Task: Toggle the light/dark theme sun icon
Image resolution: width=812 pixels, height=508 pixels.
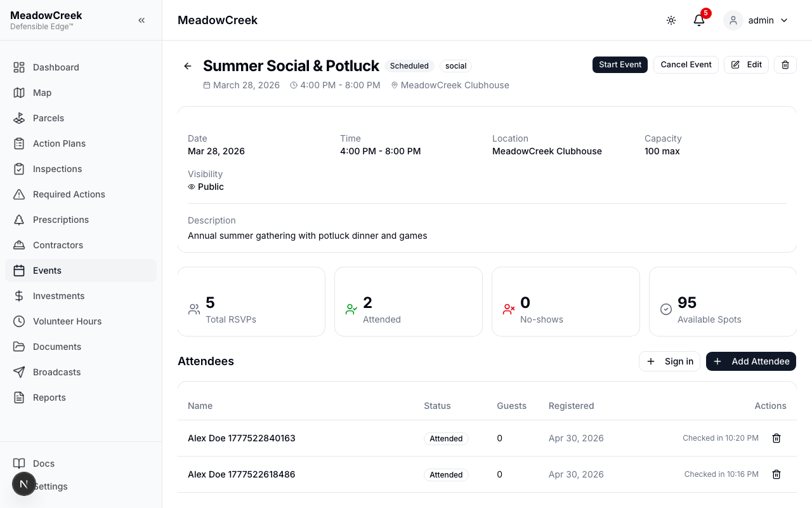Action: click(x=671, y=20)
